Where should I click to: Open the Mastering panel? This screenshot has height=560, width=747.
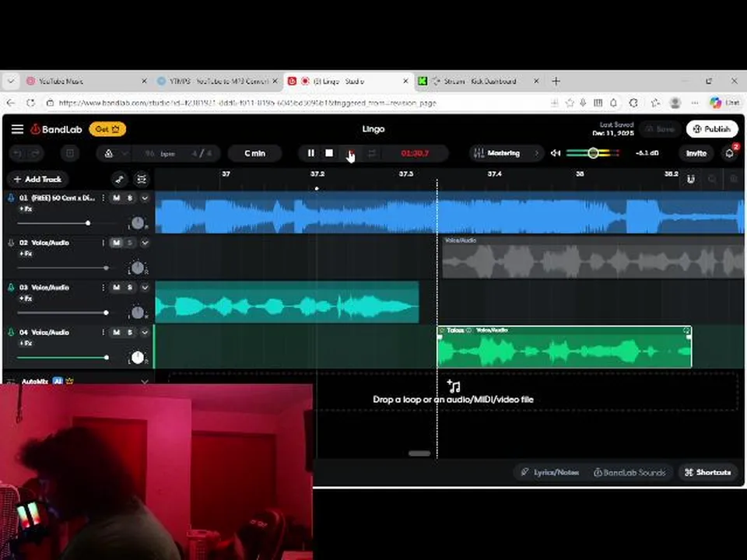pyautogui.click(x=506, y=153)
